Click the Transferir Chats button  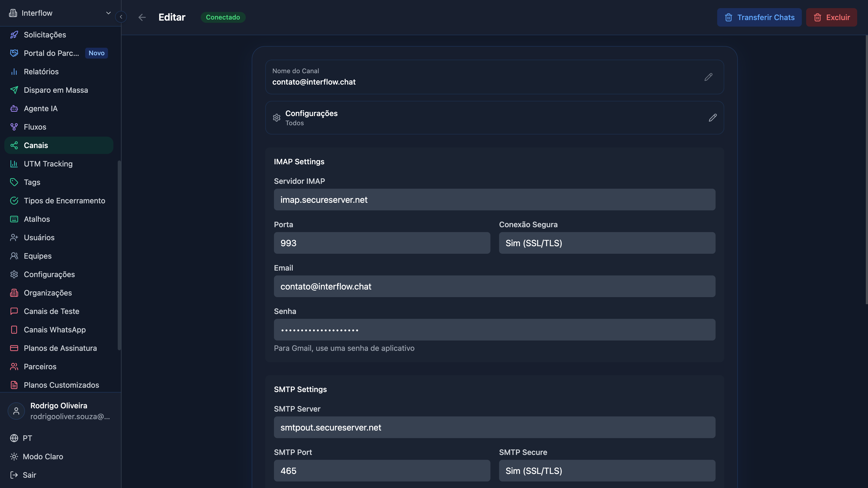tap(759, 17)
